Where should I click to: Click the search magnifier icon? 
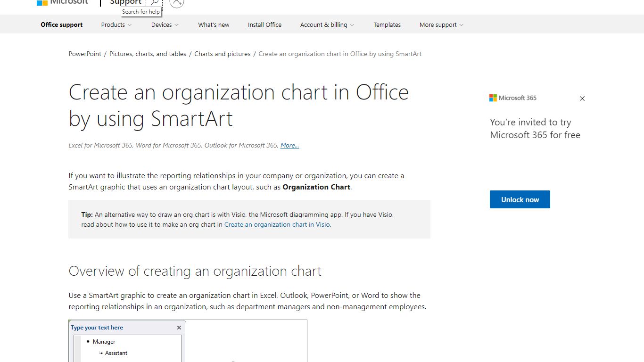click(155, 2)
